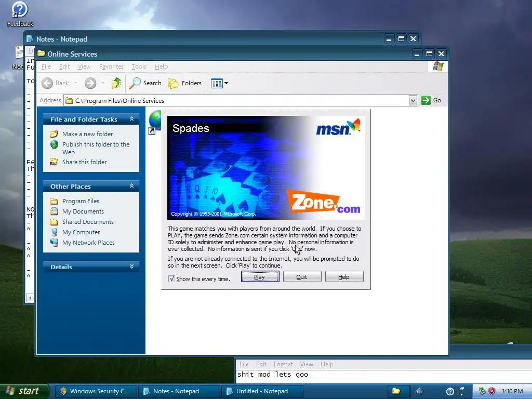Screen dimensions: 532x399
Task: Click the taskbar clock showing 3:30 PM
Action: pyautogui.click(x=512, y=391)
